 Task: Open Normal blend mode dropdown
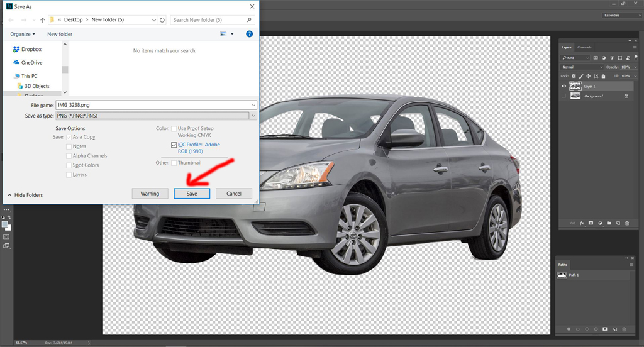pos(582,67)
